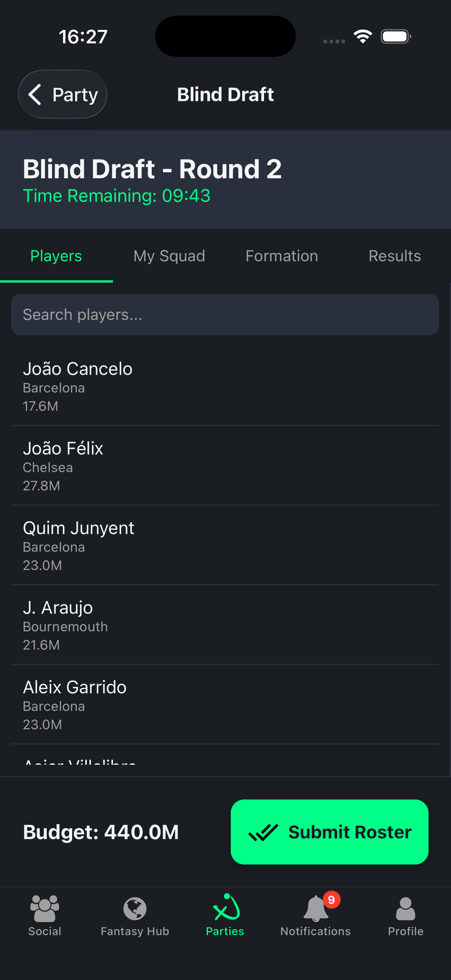Open the Formation tab
The image size is (451, 980).
click(x=282, y=256)
